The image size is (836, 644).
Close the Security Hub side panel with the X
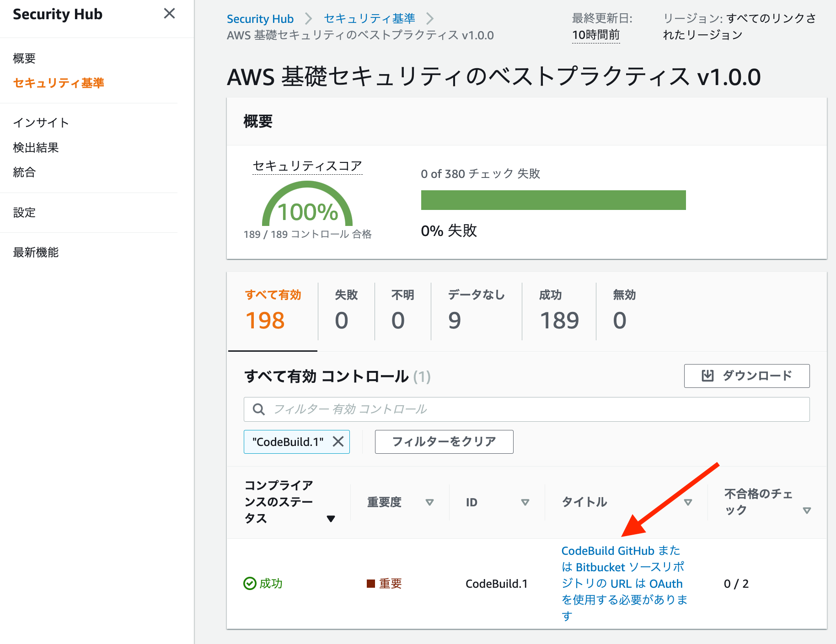point(169,14)
